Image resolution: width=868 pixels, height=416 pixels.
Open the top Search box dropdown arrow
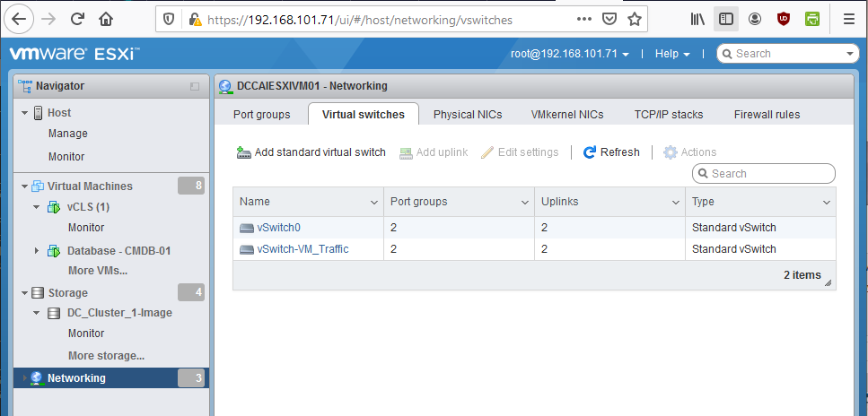[x=850, y=54]
